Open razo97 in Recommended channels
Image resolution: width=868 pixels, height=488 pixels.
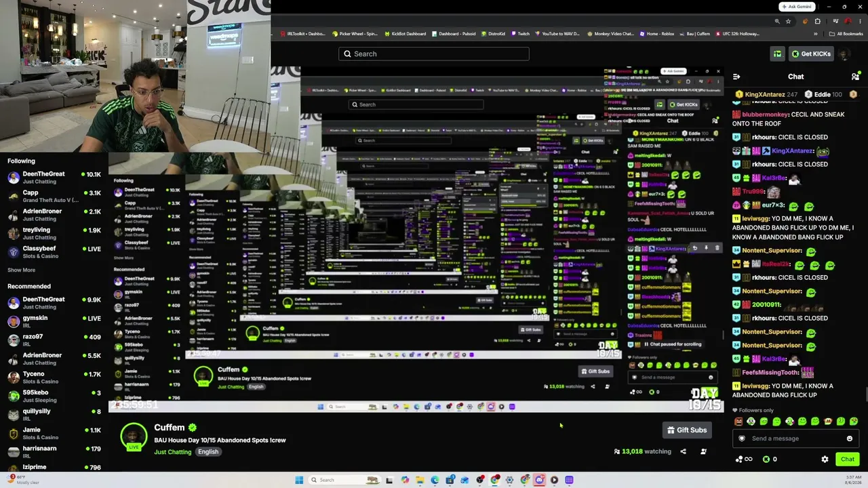click(x=54, y=340)
